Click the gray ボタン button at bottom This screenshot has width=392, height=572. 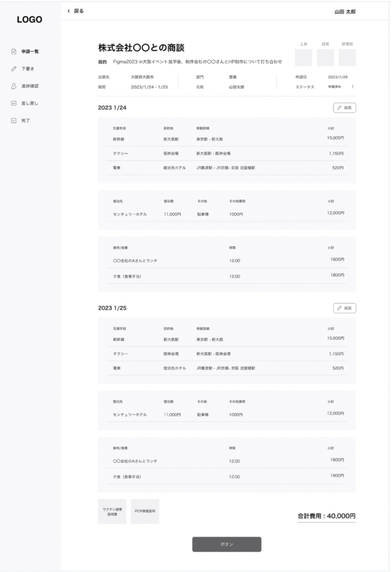tap(226, 544)
